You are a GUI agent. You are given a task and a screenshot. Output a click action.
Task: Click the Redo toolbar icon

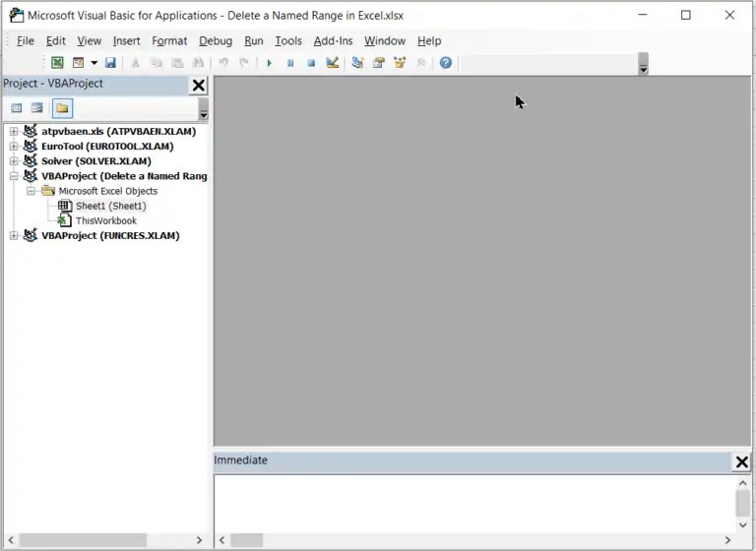tap(244, 63)
